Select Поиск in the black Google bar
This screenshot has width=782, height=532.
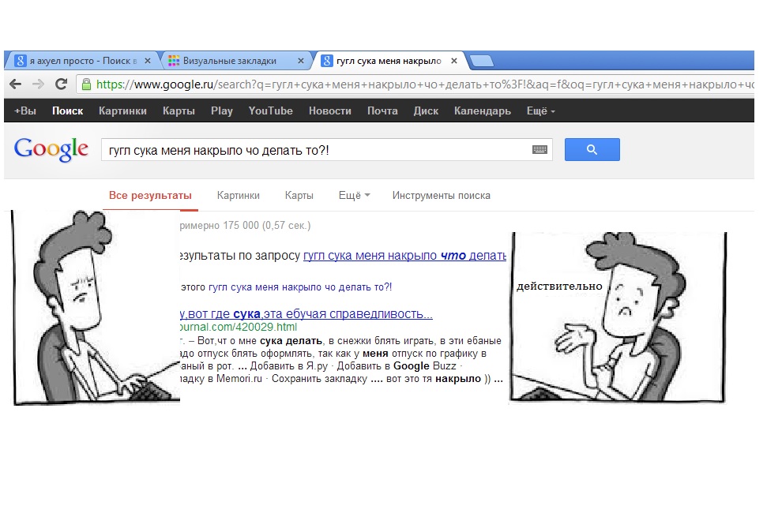pos(67,111)
